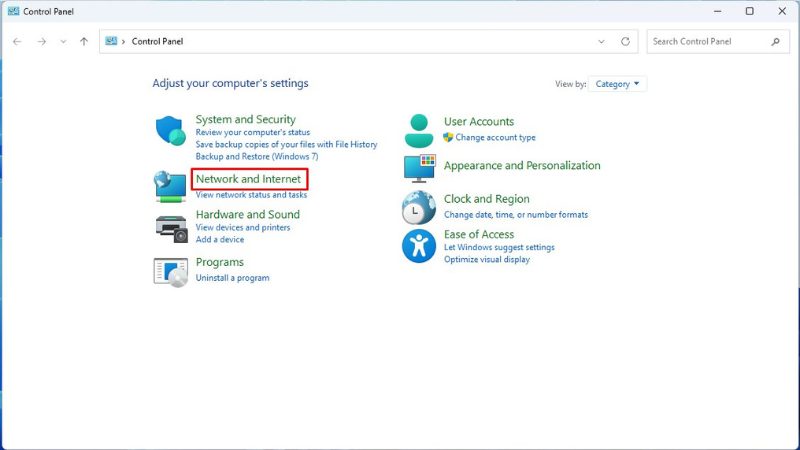Refresh the Control Panel view
Viewport: 800px width, 450px height.
pyautogui.click(x=626, y=41)
